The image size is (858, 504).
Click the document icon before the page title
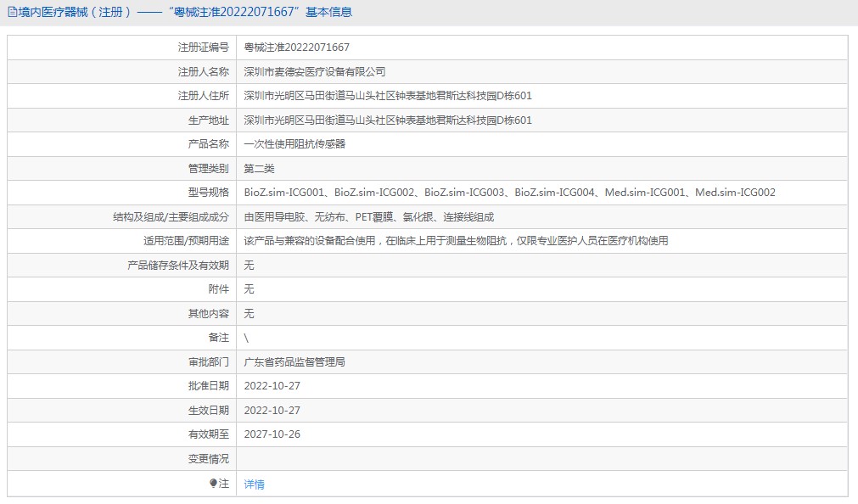[x=12, y=12]
